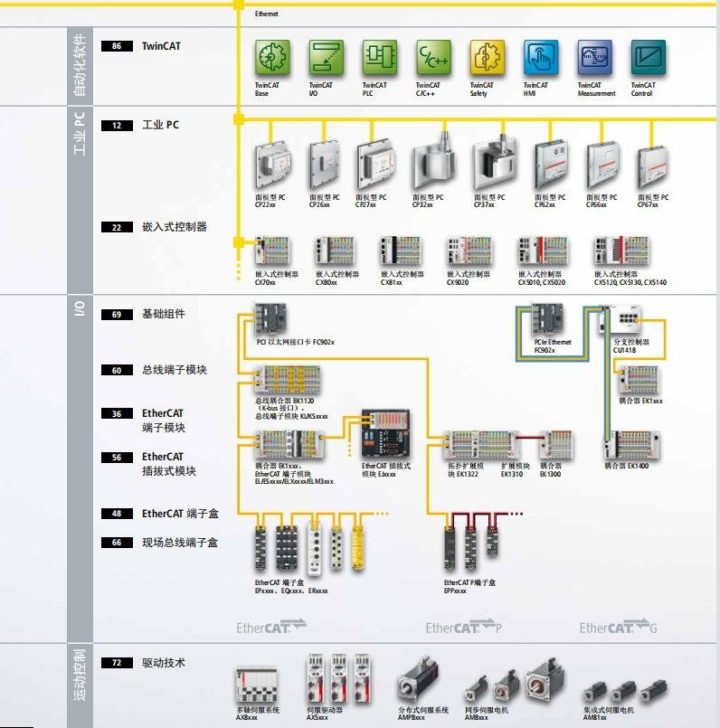Click the Ethernet label at top

tap(267, 14)
